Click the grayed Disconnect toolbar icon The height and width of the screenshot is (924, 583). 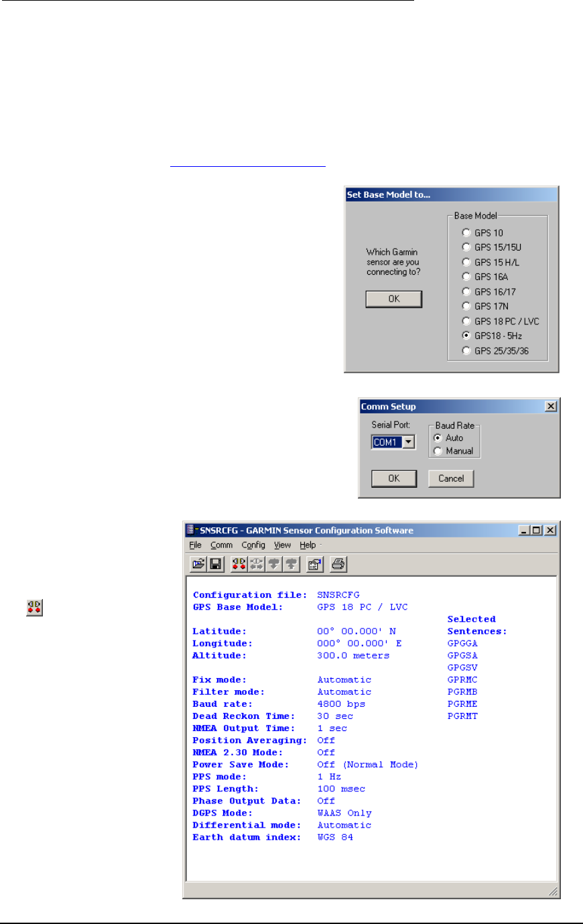point(256,564)
